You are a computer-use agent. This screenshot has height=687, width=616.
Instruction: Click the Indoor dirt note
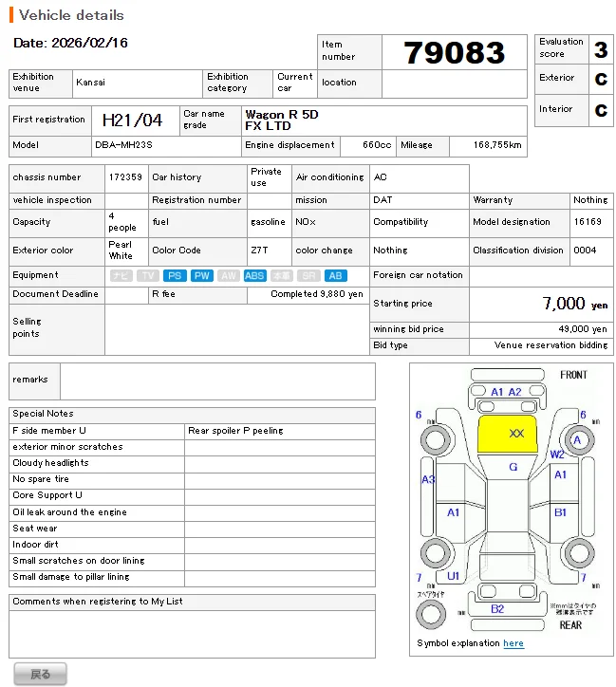35,545
